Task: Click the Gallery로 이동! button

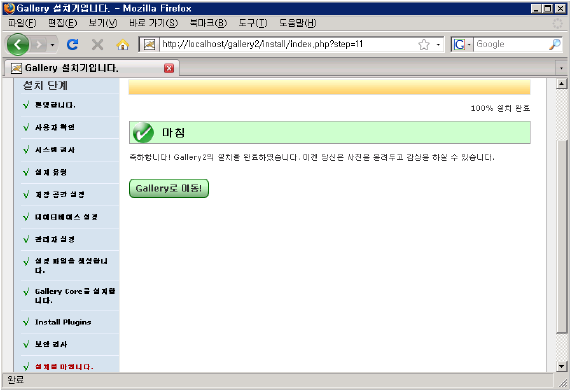Action: click(x=169, y=188)
